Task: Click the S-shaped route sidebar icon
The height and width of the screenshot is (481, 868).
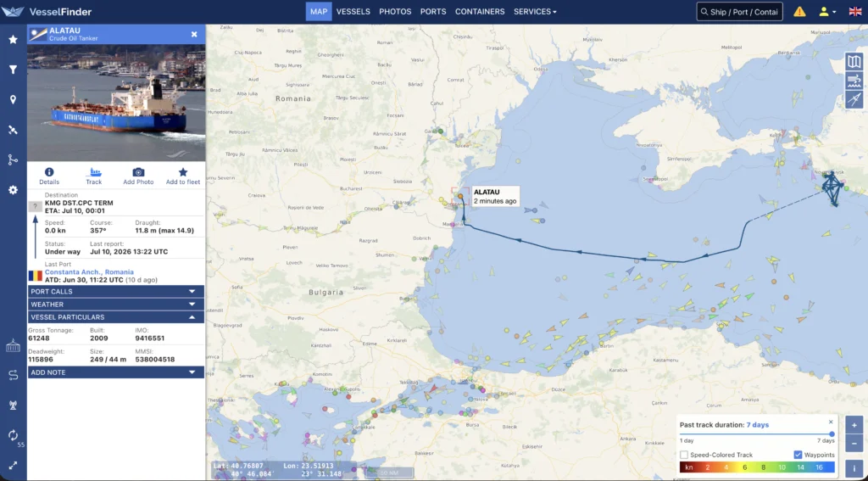Action: pyautogui.click(x=14, y=375)
